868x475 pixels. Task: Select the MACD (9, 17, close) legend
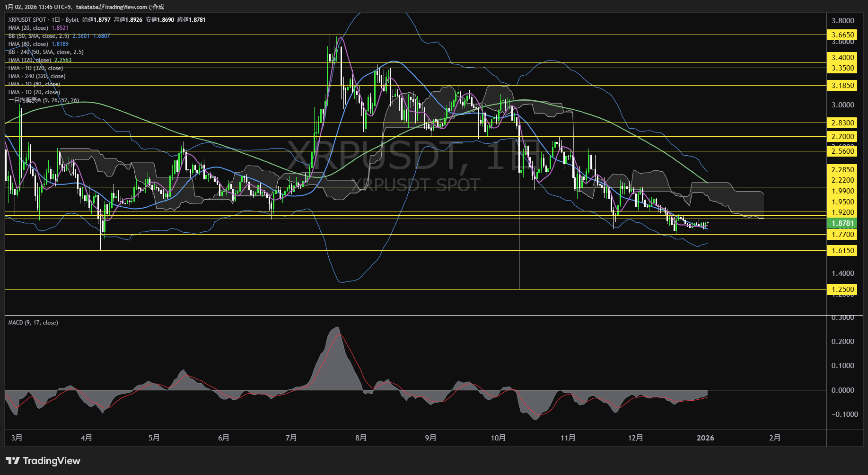(x=33, y=322)
